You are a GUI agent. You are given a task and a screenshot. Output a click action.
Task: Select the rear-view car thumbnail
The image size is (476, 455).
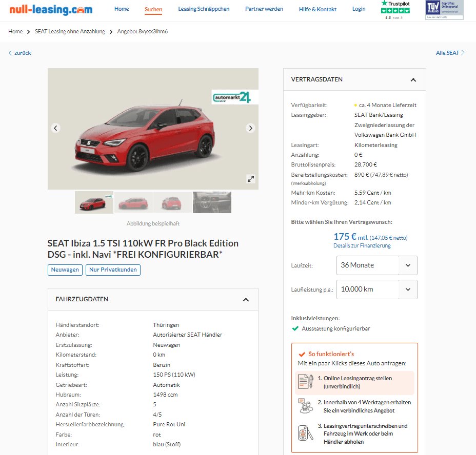point(173,202)
